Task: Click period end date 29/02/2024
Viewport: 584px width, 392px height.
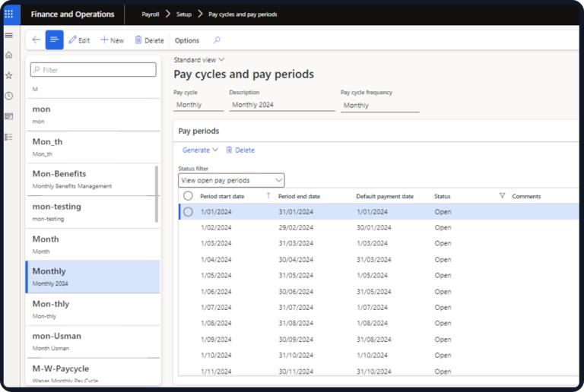Action: point(296,228)
